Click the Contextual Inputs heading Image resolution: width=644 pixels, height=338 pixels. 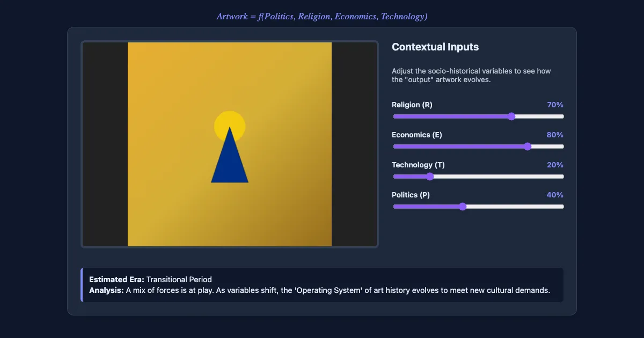click(x=435, y=47)
